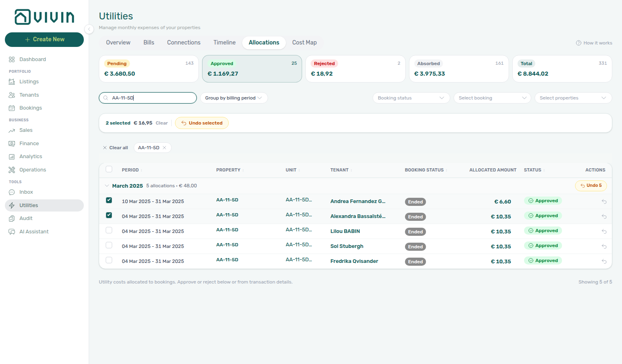The image size is (622, 364).
Task: Open the Finance section
Action: (44, 144)
